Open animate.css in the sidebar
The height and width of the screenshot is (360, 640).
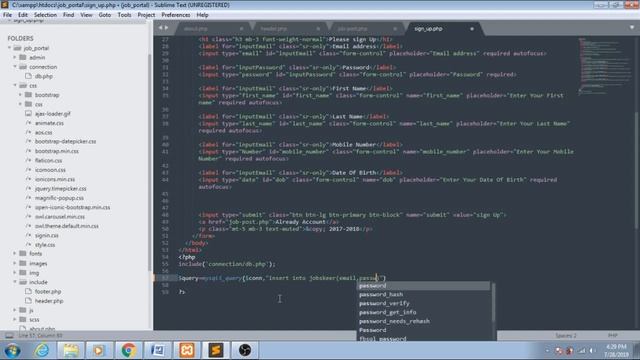(x=49, y=123)
